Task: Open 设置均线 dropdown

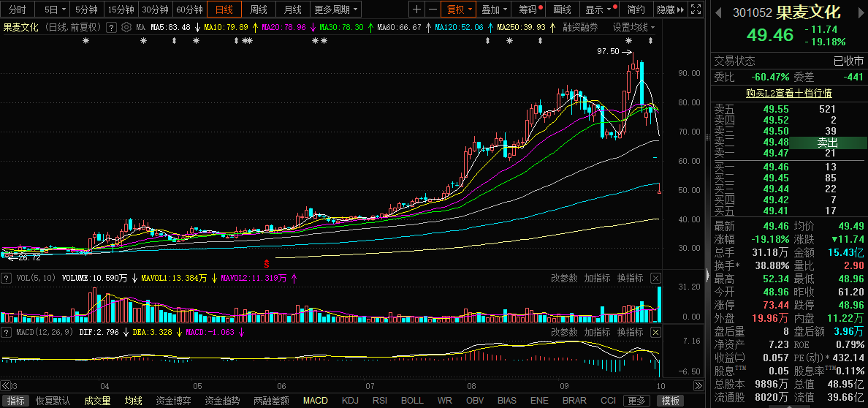Action: [x=634, y=27]
